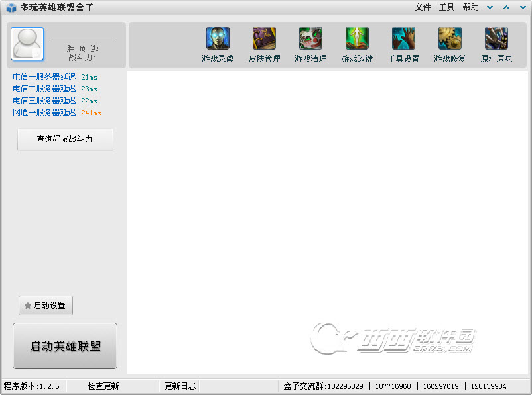Click group number 107716960
Image resolution: width=532 pixels, height=395 pixels.
(393, 386)
